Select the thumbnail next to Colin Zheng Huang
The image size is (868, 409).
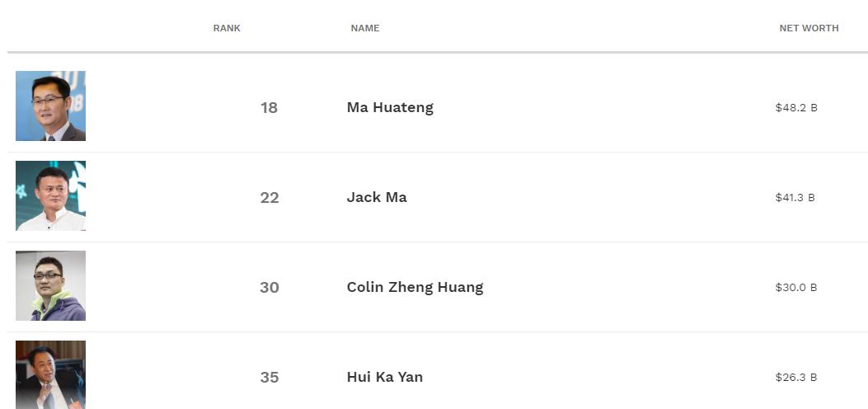[x=50, y=286]
